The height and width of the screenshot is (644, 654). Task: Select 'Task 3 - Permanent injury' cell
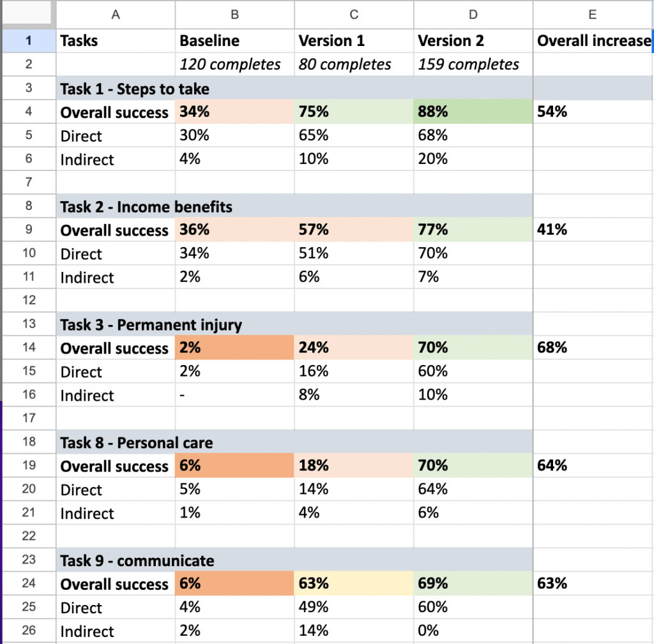click(151, 325)
